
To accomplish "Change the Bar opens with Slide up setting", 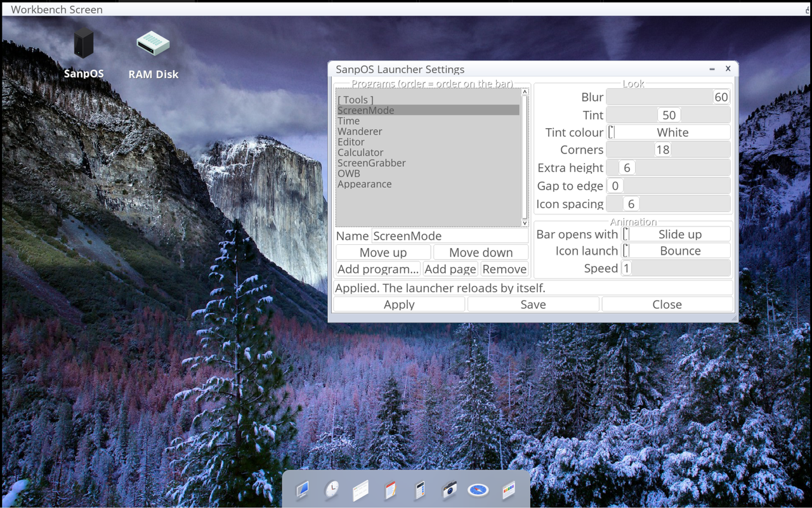I will [676, 234].
